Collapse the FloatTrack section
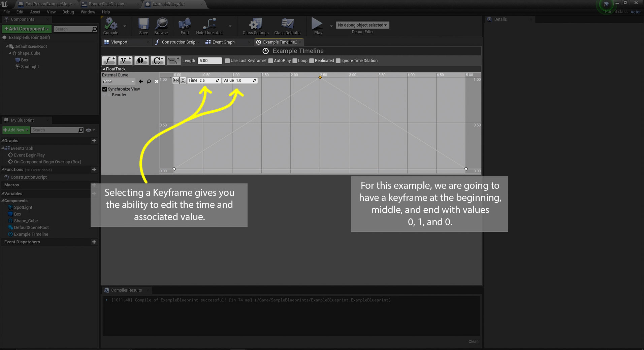 pos(104,69)
